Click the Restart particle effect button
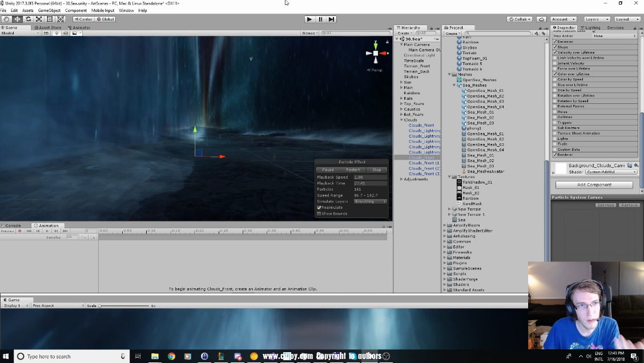Screen dimensions: 644x363 coord(353,170)
